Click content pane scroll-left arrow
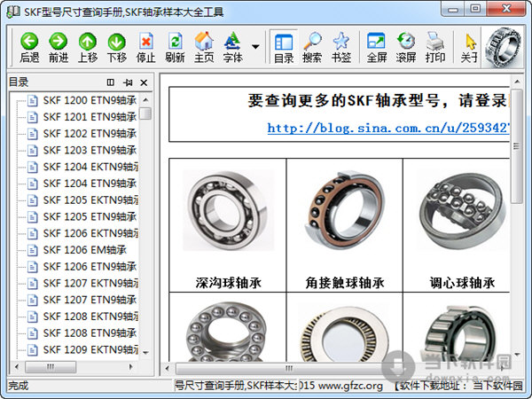This screenshot has width=532, height=399. pyautogui.click(x=168, y=368)
